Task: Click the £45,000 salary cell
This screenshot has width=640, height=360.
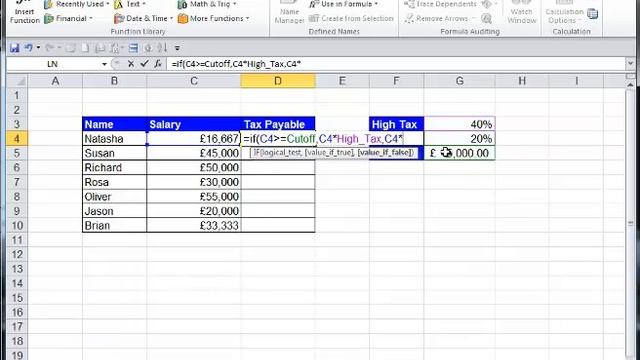Action: pyautogui.click(x=194, y=153)
